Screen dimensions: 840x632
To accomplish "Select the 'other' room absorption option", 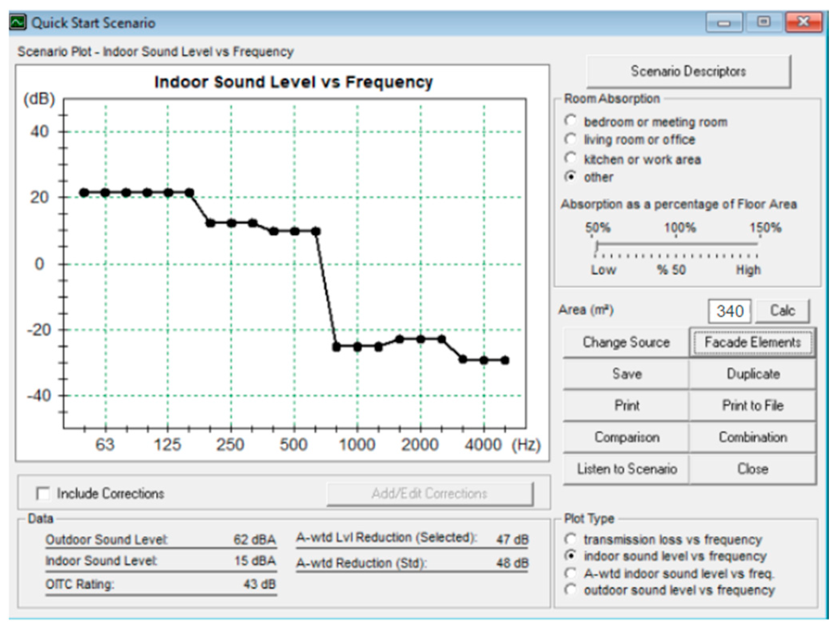I will coord(570,176).
